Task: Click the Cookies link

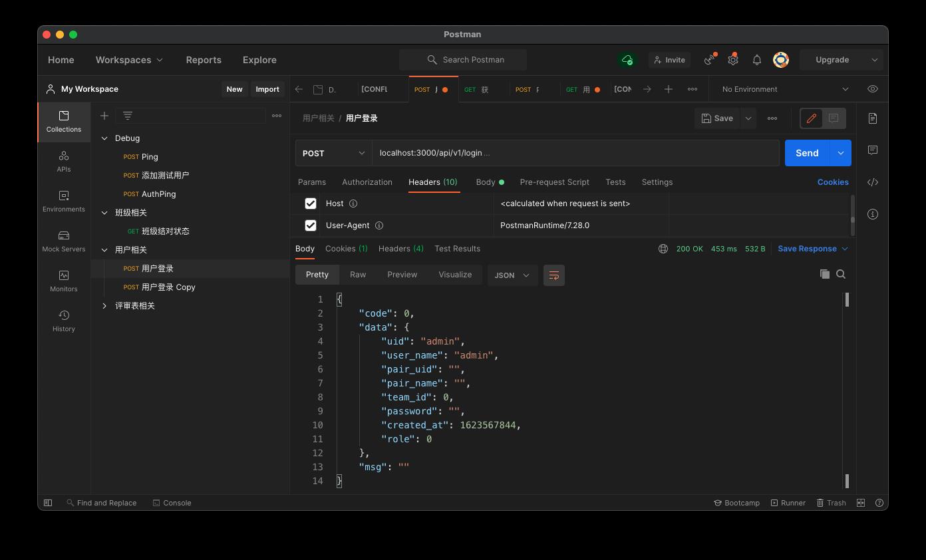Action: [833, 182]
